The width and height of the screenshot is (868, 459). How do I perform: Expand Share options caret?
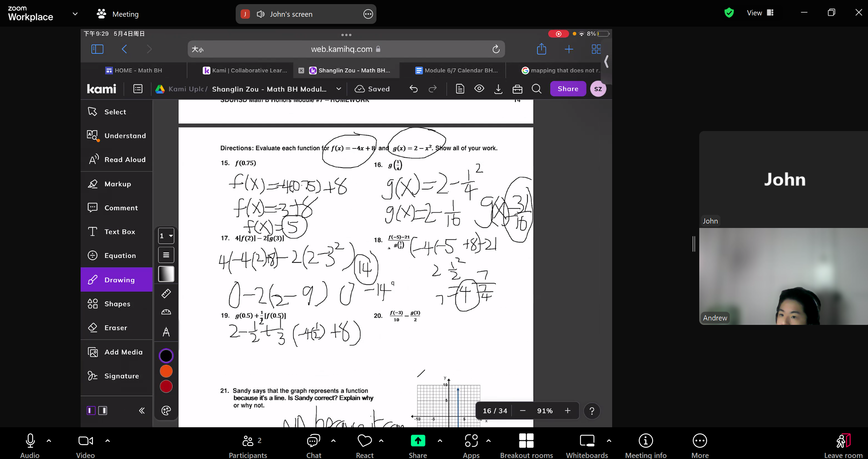[x=440, y=441]
